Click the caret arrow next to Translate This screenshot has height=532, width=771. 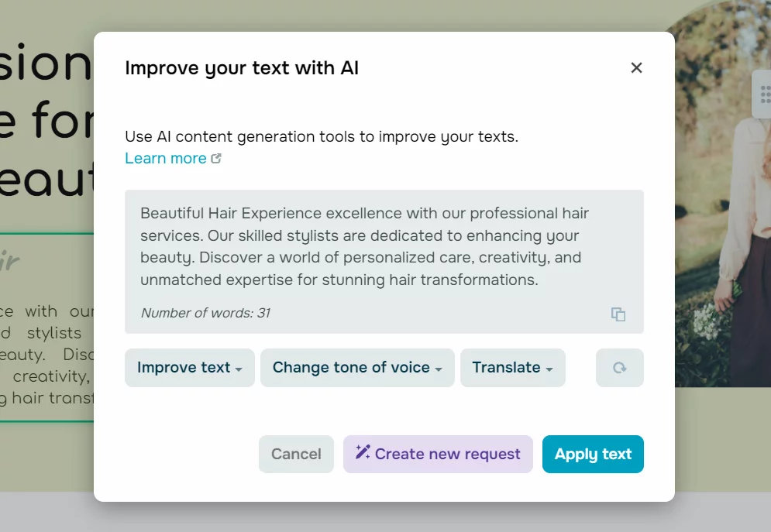pos(549,369)
